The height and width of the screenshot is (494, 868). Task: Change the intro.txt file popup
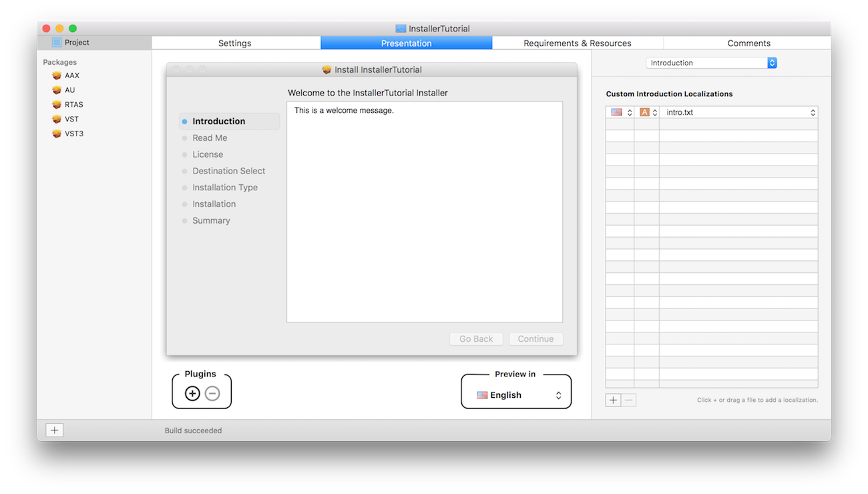(738, 112)
